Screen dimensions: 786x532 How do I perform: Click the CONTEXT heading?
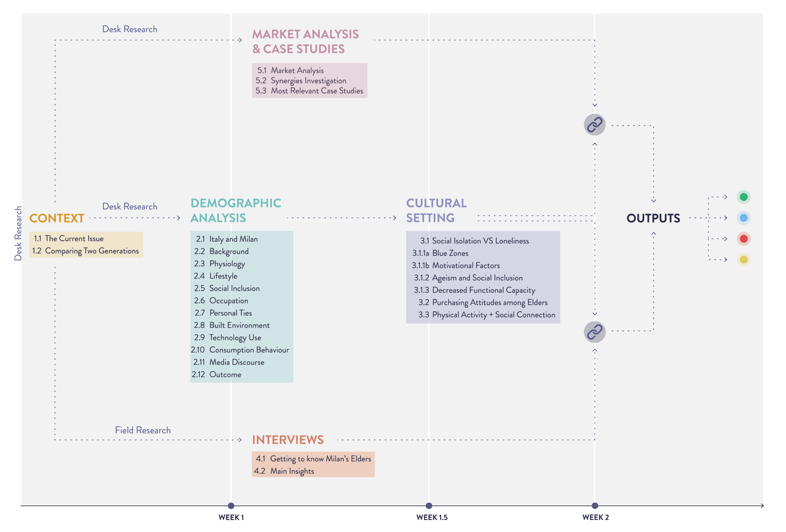[x=57, y=218]
